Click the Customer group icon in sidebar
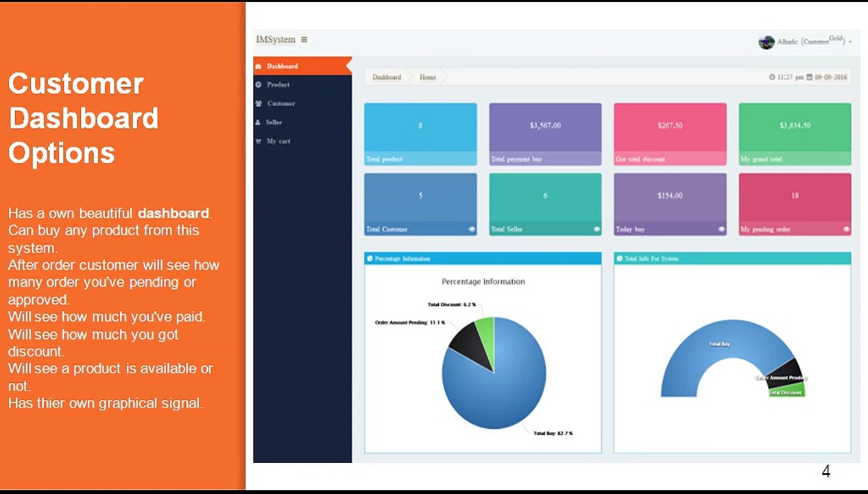Viewport: 868px width, 494px height. tap(258, 104)
